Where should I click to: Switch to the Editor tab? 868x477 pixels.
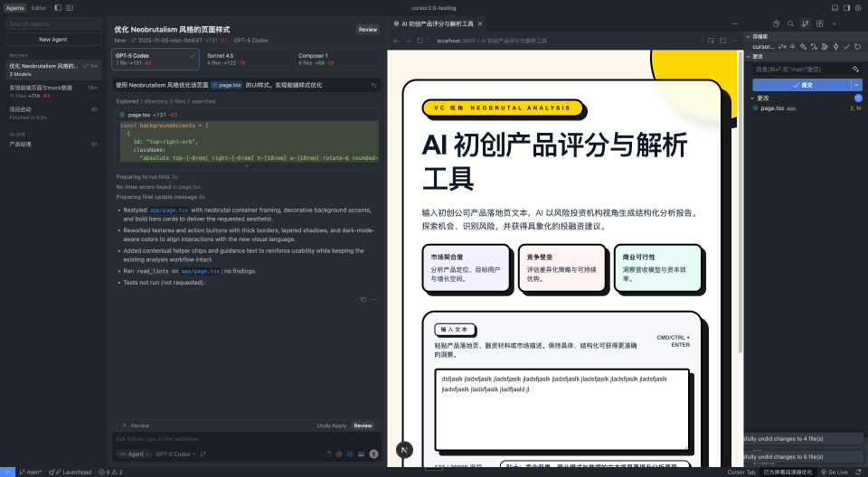point(39,7)
